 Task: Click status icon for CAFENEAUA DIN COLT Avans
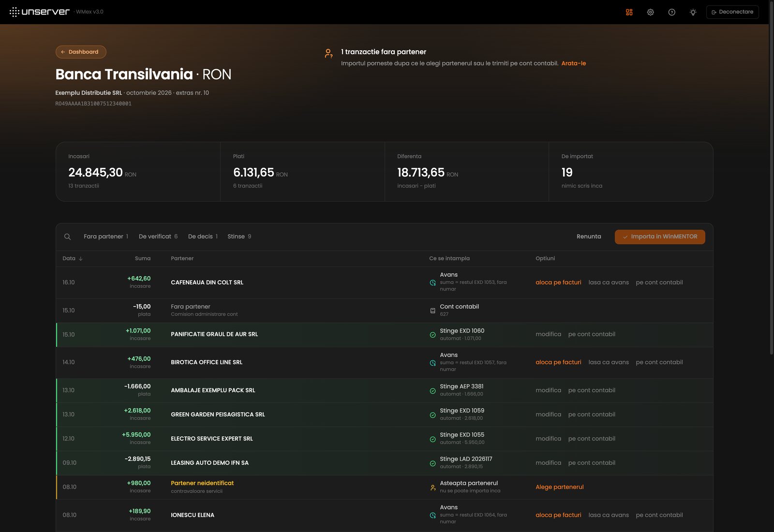[x=432, y=282]
